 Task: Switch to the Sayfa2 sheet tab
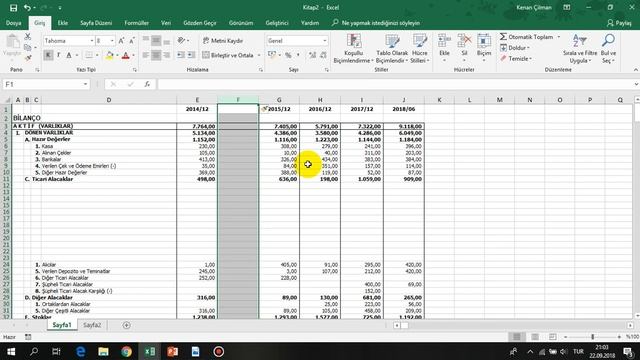92,325
